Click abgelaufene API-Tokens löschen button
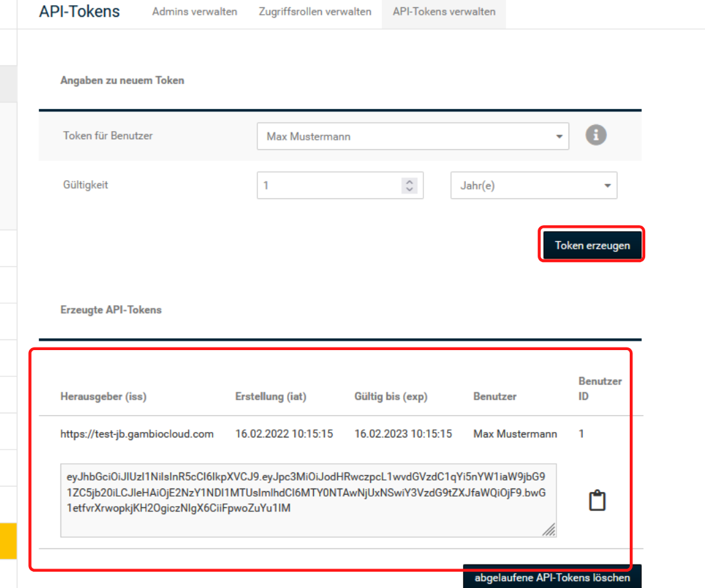705x588 pixels. pyautogui.click(x=552, y=577)
